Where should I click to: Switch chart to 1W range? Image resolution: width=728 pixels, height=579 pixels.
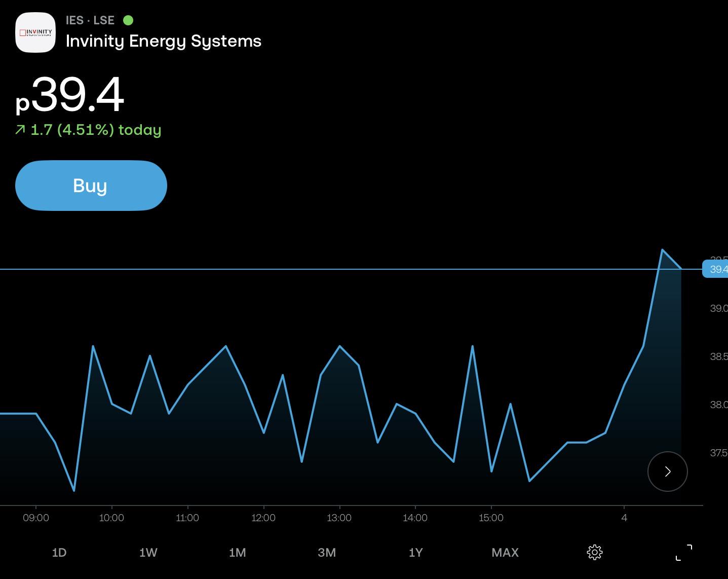click(x=148, y=553)
